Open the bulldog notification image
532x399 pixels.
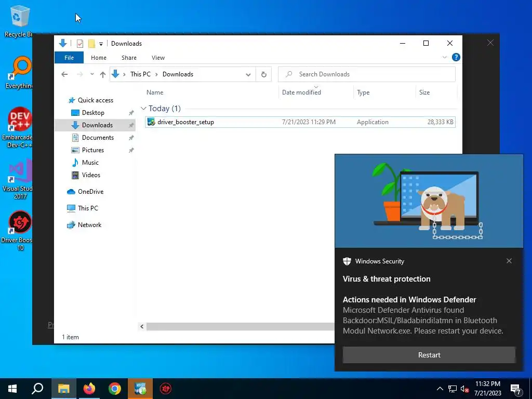click(429, 201)
